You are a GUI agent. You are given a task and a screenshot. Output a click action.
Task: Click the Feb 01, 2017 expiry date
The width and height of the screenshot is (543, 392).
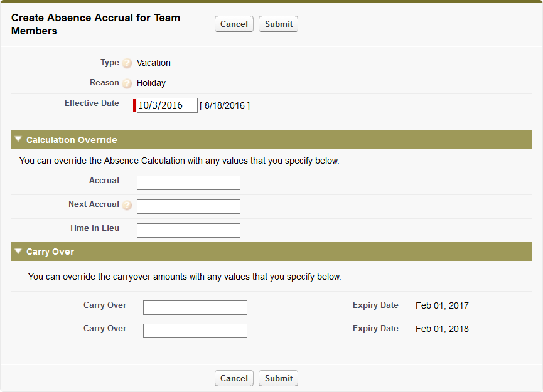[x=442, y=306]
